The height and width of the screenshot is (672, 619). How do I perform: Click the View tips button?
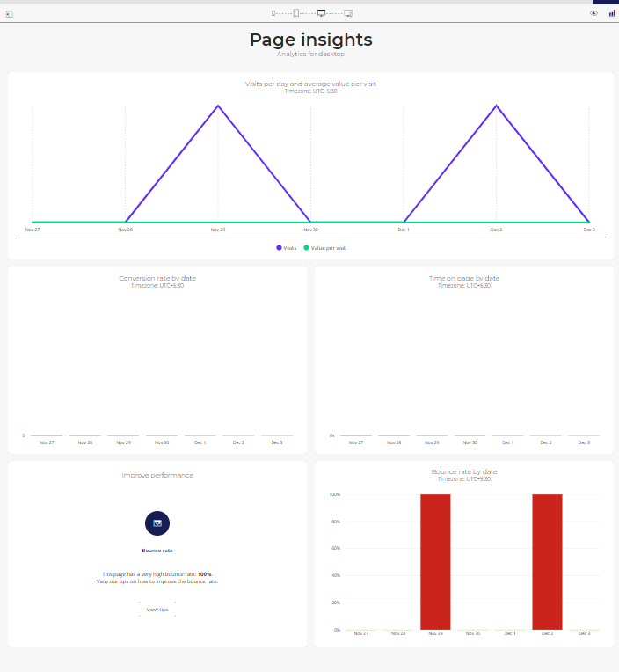(157, 610)
